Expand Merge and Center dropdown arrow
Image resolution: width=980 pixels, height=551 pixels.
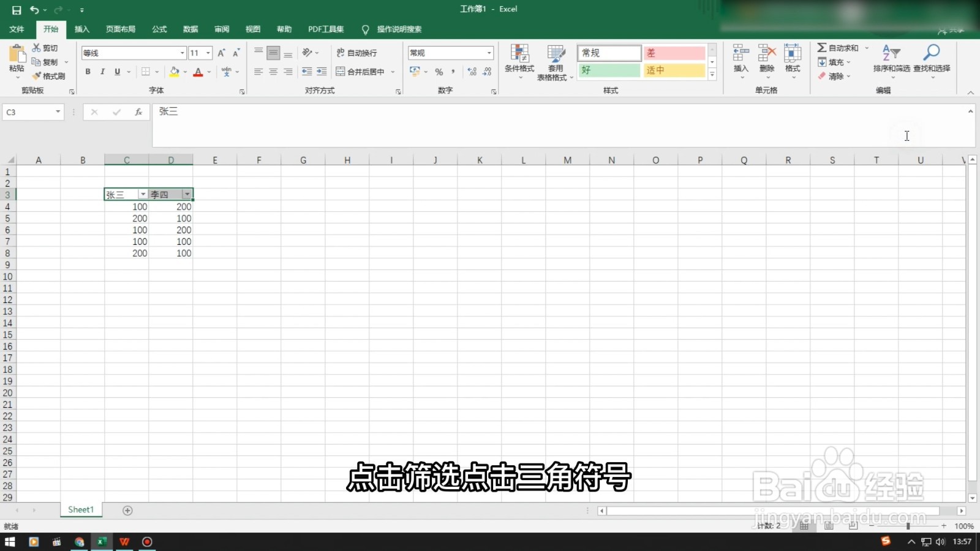(x=393, y=72)
